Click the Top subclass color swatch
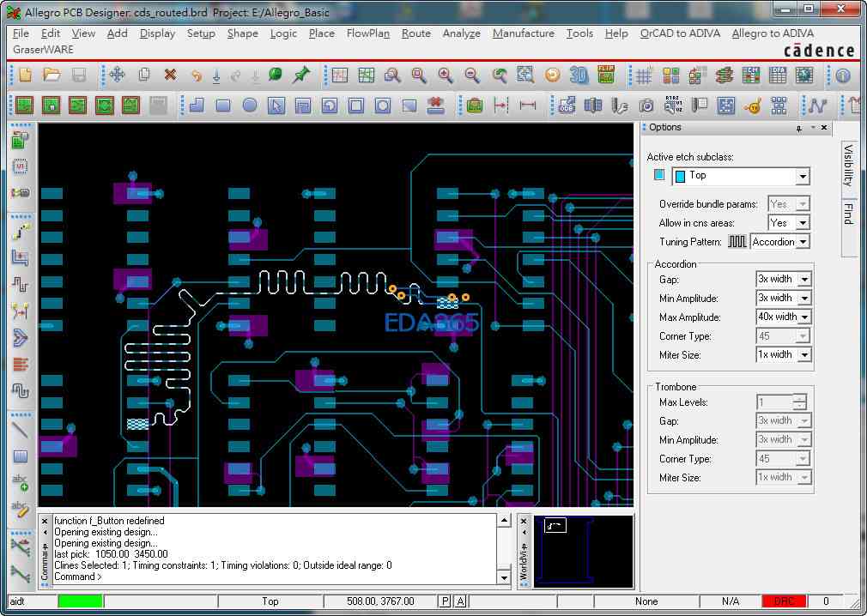Screen dimensions: 867x616 [x=658, y=175]
